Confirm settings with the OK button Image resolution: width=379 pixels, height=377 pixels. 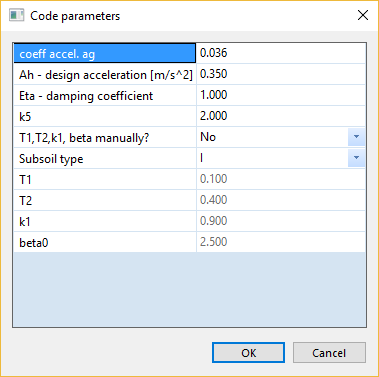click(x=248, y=353)
